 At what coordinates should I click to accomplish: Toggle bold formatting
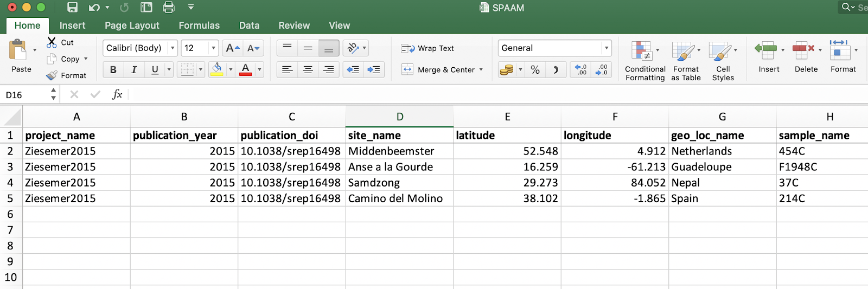(x=113, y=69)
